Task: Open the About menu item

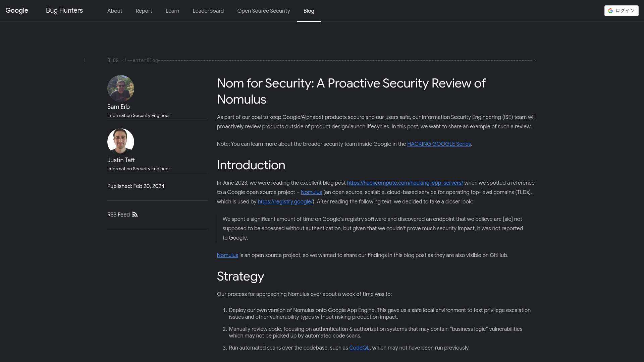Action: 115,11
